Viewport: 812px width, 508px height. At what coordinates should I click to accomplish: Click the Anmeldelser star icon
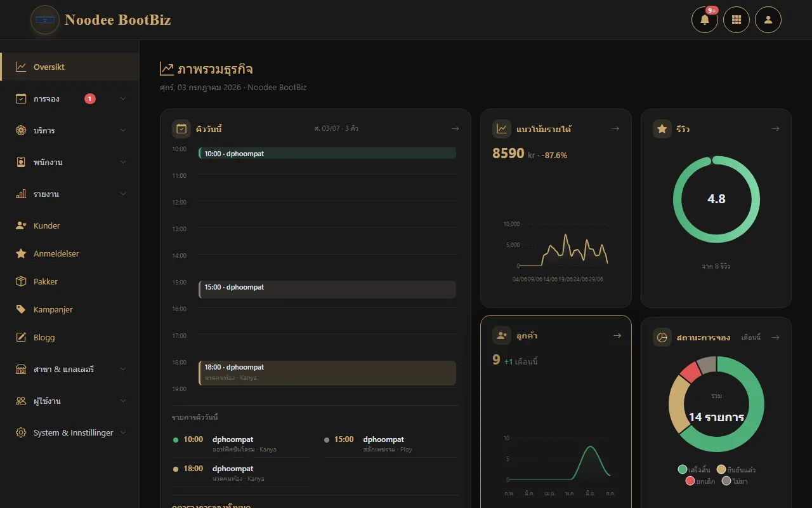pyautogui.click(x=21, y=253)
